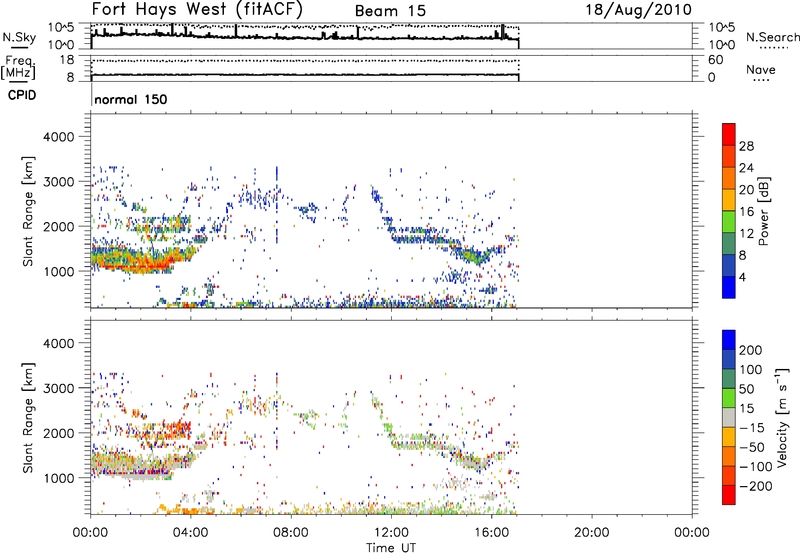Click the power panel 'Slant Range [km]' label
800x554 pixels.
(x=28, y=211)
